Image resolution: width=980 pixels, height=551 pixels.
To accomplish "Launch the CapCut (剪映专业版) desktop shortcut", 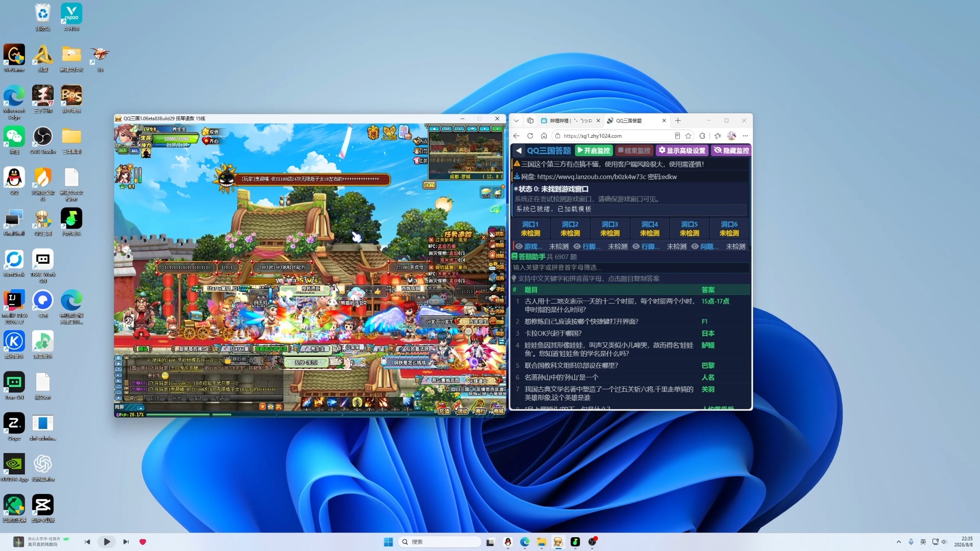I will tap(43, 509).
